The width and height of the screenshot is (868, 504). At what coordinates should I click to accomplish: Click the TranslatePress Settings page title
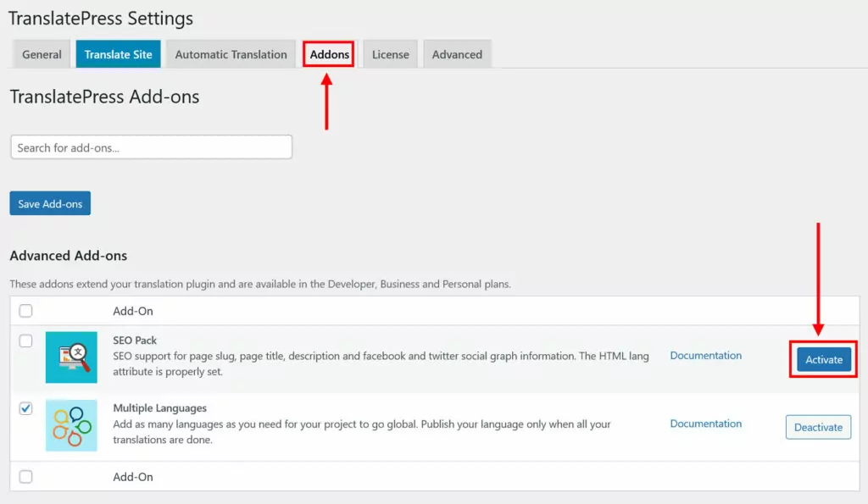tap(101, 19)
